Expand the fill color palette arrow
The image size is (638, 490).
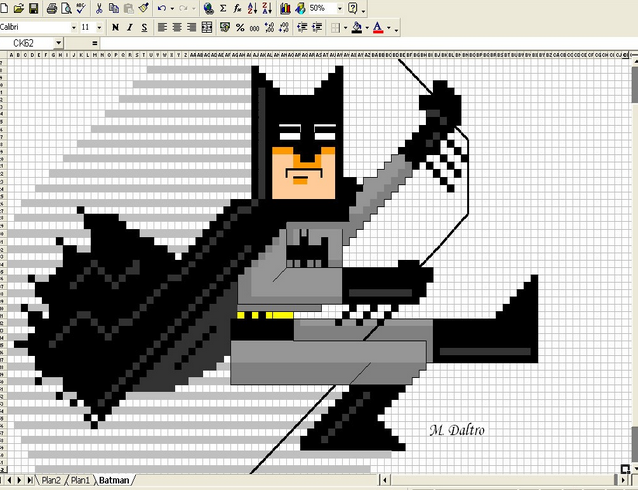coord(367,27)
